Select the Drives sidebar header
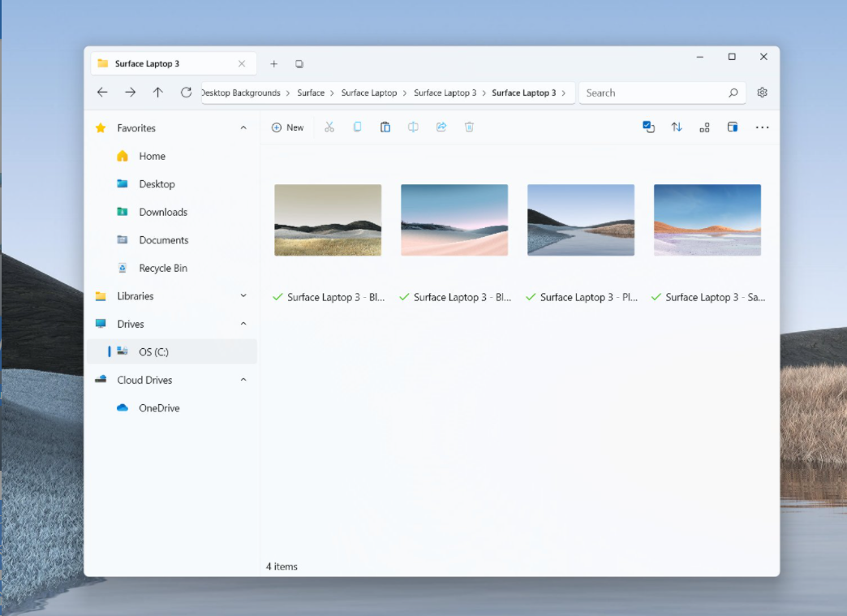The image size is (847, 616). pos(172,324)
